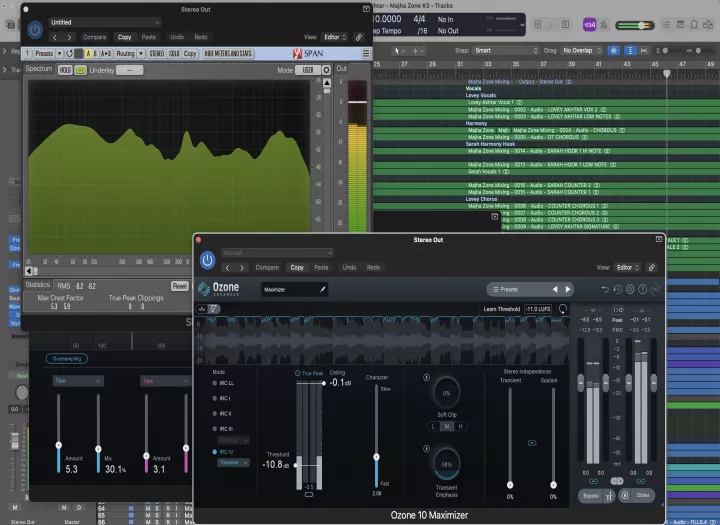Click Undo in Ozone plugin header
Screen dimensions: 720x525
point(349,267)
